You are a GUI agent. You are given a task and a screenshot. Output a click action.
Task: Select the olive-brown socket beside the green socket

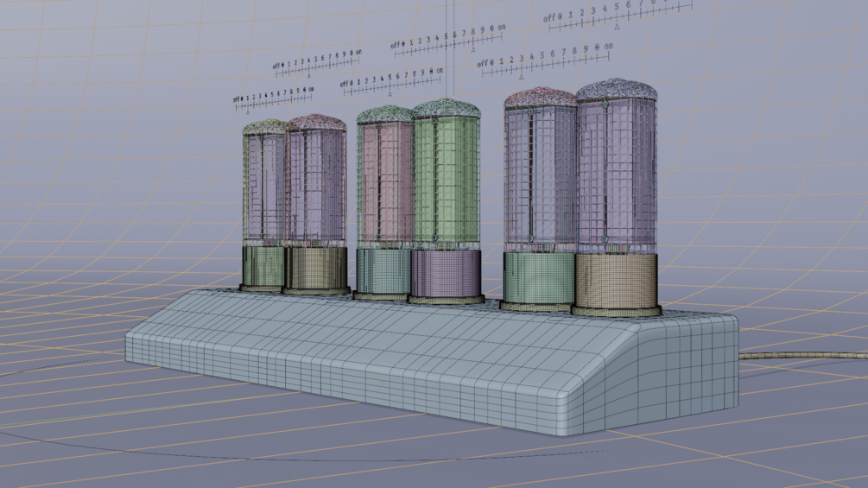coord(315,267)
